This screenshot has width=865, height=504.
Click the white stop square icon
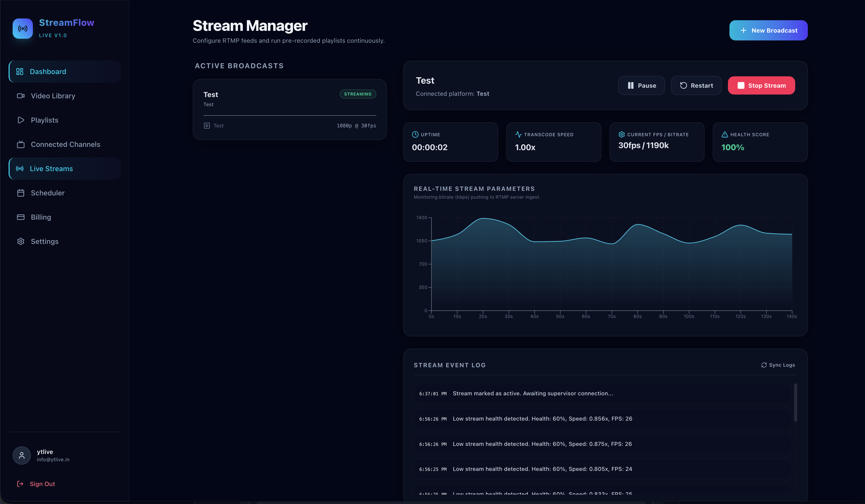741,85
